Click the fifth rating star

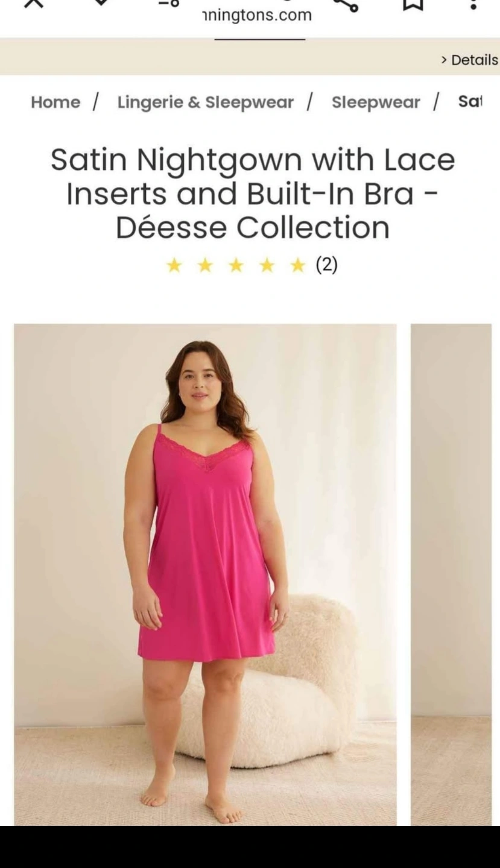[x=298, y=265]
